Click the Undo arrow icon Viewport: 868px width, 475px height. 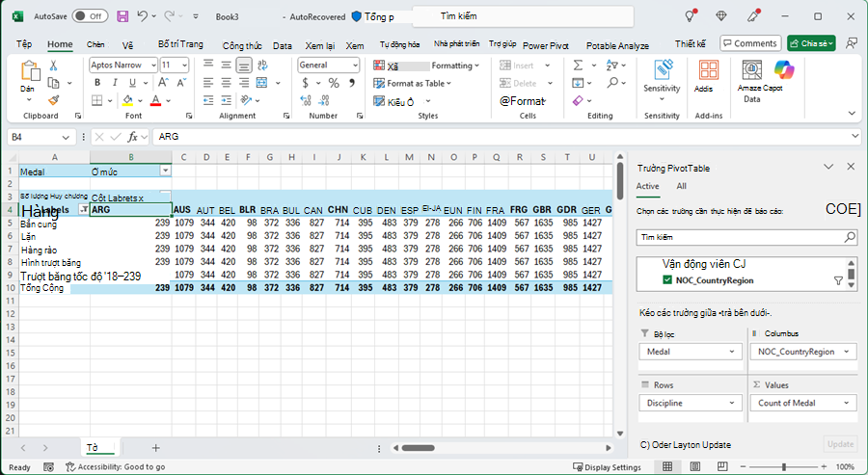(x=143, y=16)
